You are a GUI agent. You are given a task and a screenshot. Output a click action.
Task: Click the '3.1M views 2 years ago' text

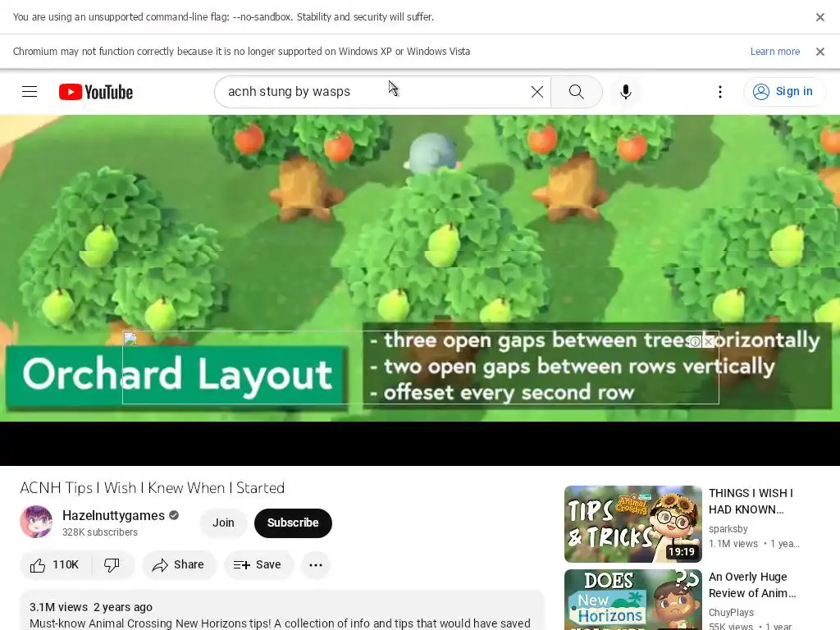pyautogui.click(x=91, y=607)
